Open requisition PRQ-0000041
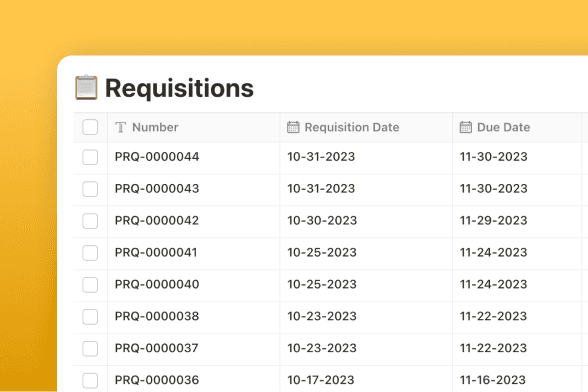The width and height of the screenshot is (588, 392). pyautogui.click(x=156, y=252)
